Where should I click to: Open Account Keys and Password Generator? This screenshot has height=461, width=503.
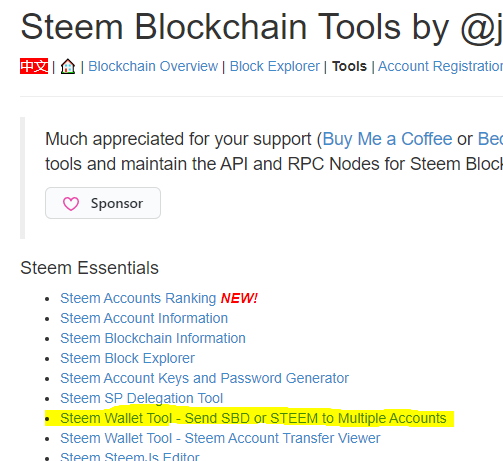[204, 378]
